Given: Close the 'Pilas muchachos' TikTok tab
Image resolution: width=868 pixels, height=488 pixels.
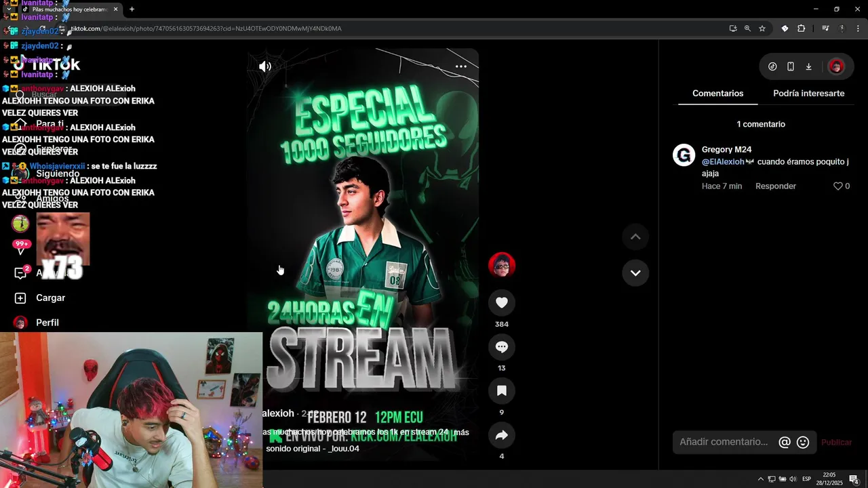Looking at the screenshot, I should pos(115,9).
